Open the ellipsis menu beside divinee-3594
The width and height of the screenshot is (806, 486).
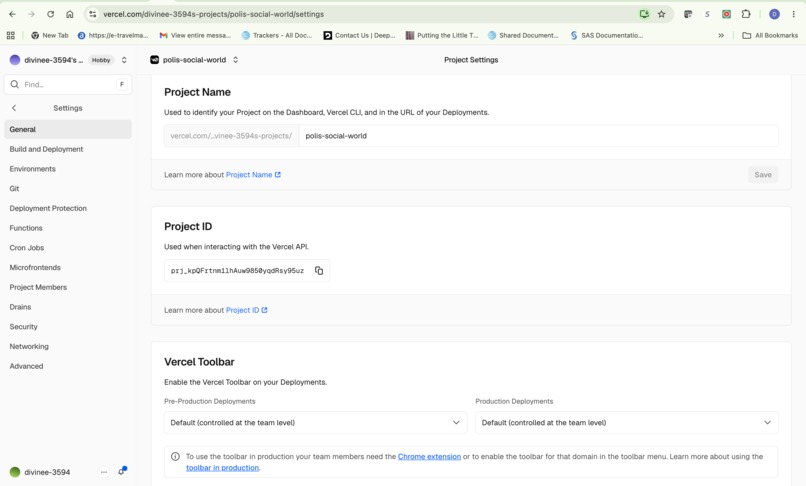104,472
